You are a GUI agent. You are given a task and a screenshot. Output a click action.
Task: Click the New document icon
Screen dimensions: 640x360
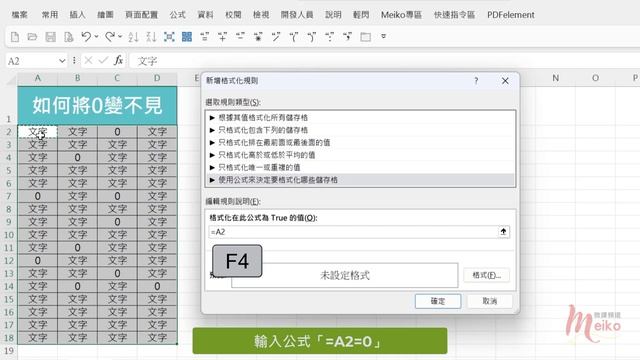click(15, 37)
